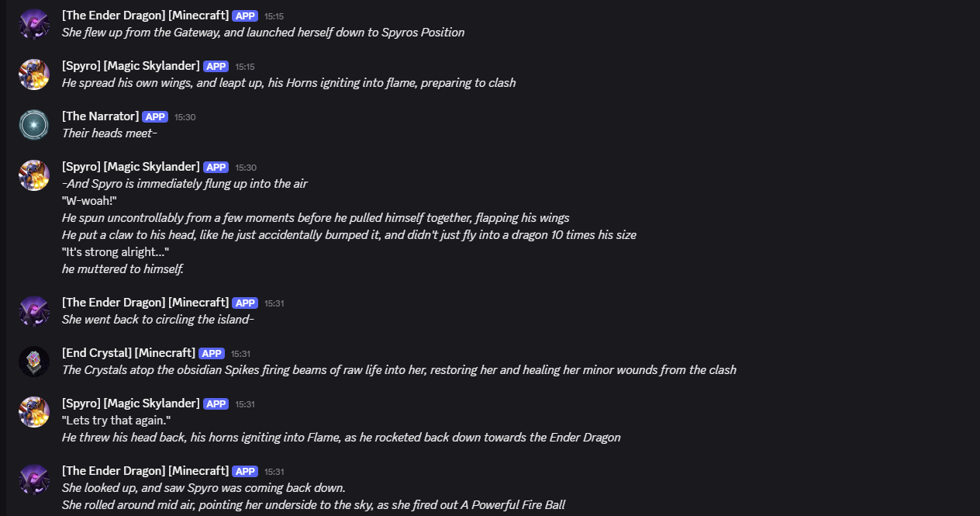Click Ender Dragon avatar on the 15:15 message
Viewport: 980px width, 516px height.
click(34, 24)
